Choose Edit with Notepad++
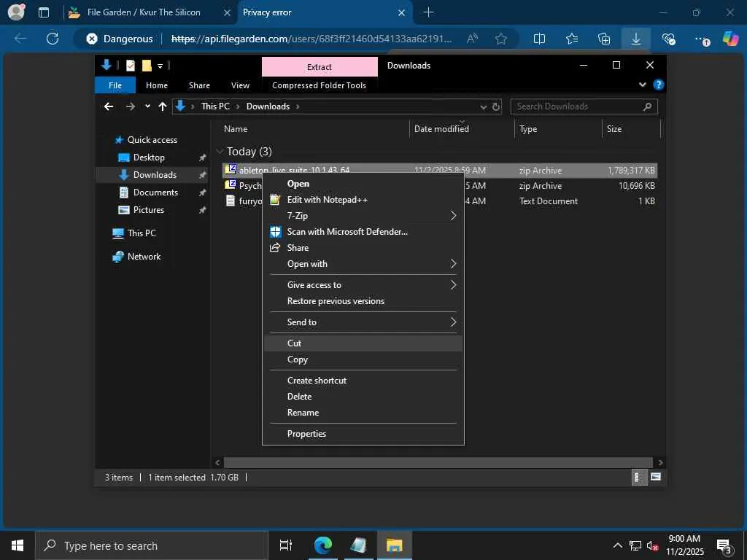Viewport: 747px width, 560px height. pyautogui.click(x=363, y=200)
